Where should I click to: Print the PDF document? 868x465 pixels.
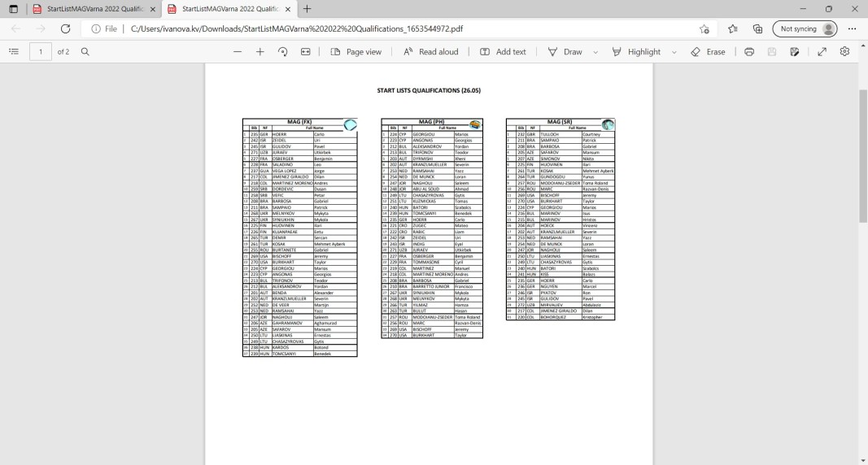click(x=749, y=52)
